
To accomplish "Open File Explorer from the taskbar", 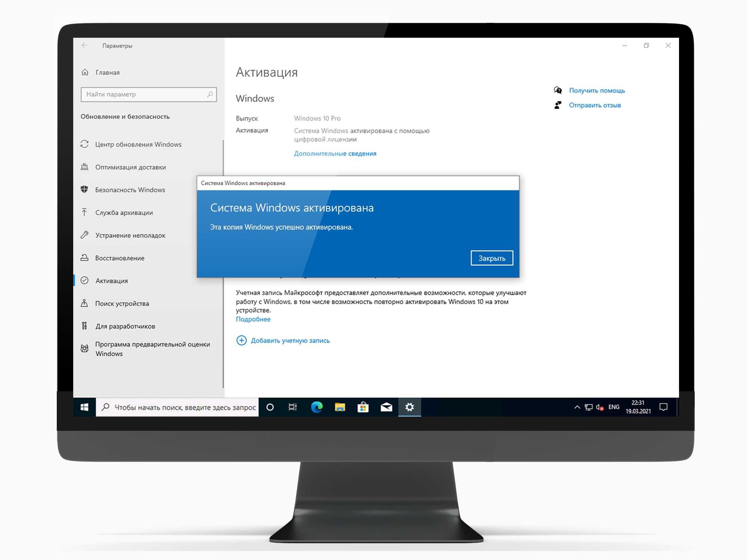I will [x=340, y=407].
